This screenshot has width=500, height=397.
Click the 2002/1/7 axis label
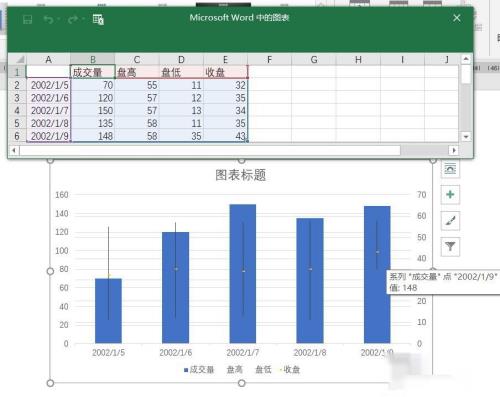(x=243, y=353)
